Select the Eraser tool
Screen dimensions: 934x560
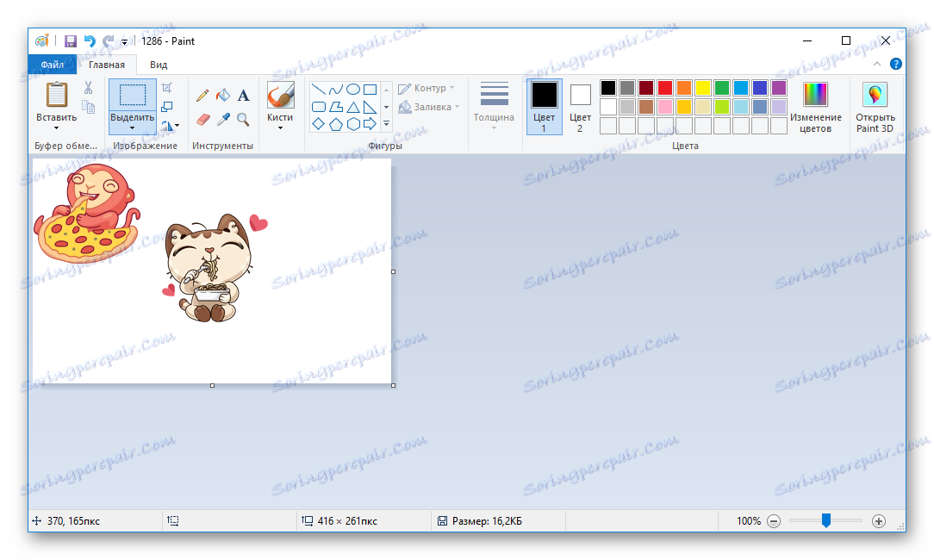(x=202, y=120)
